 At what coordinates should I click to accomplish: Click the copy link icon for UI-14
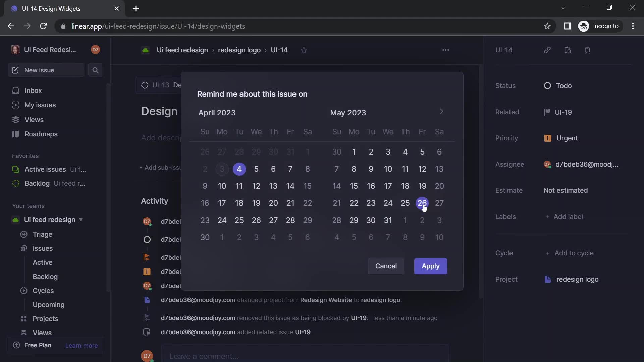pos(548,50)
